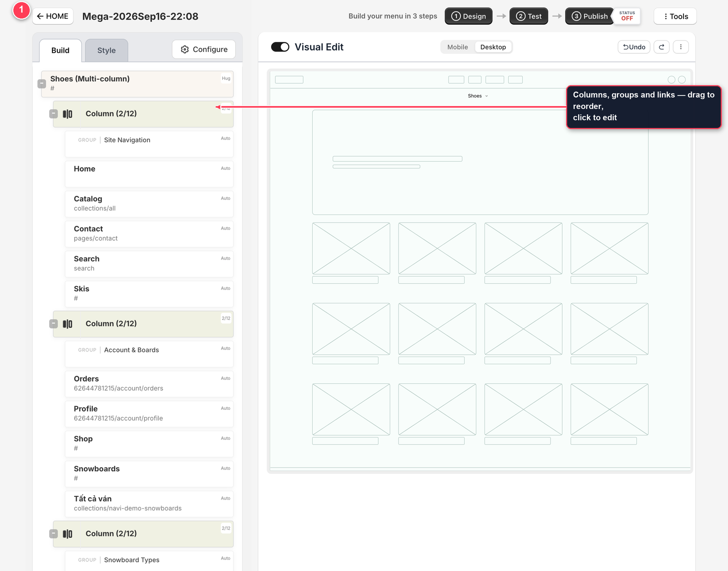Open the Tools menu
728x571 pixels.
click(675, 16)
